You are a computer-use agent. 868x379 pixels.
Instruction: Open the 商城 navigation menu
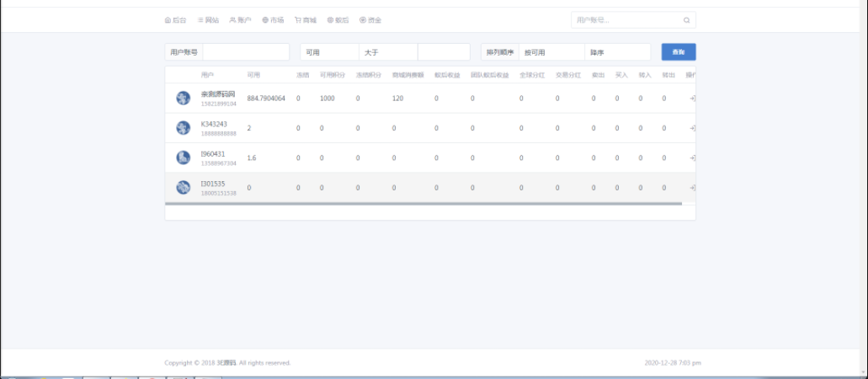[306, 20]
